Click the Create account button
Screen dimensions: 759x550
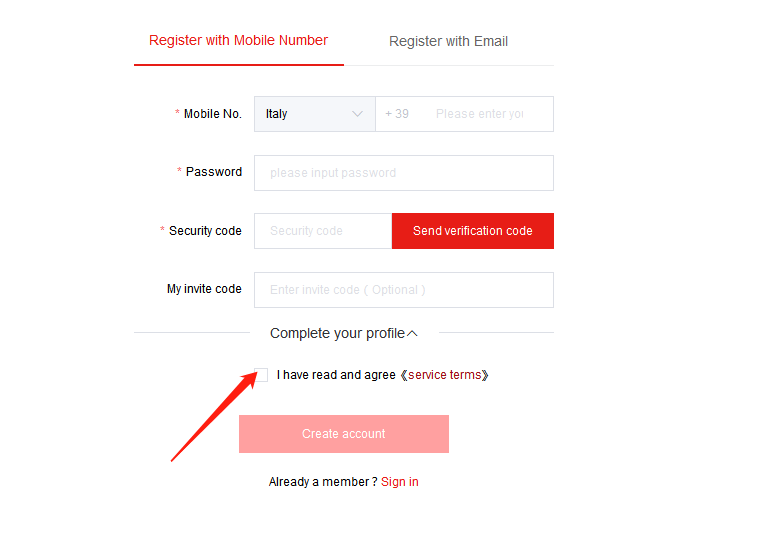click(344, 434)
